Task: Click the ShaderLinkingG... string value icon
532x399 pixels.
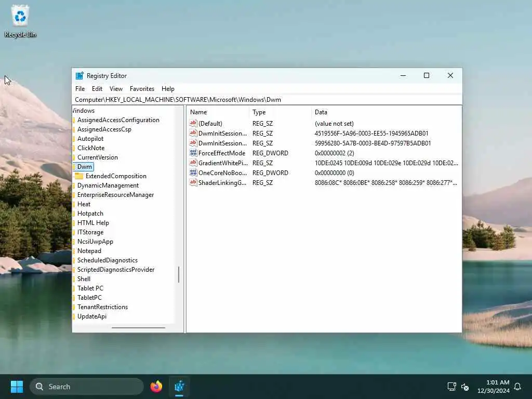Action: 193,182
